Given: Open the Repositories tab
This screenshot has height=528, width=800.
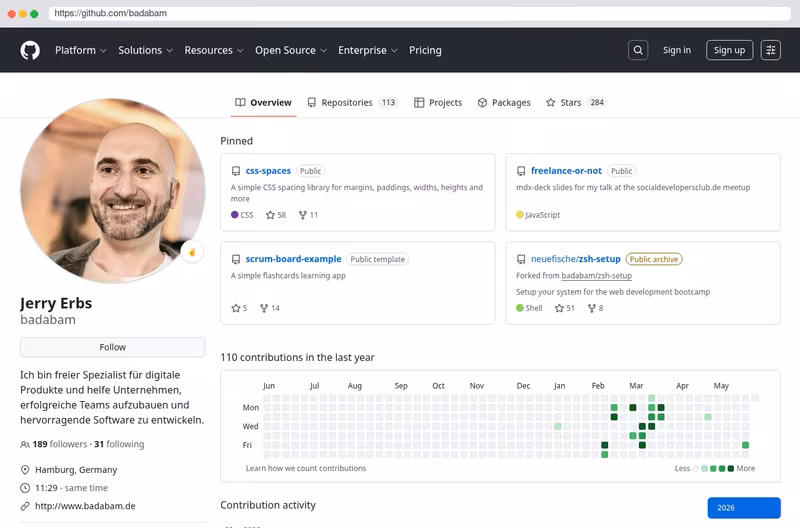Looking at the screenshot, I should point(352,103).
